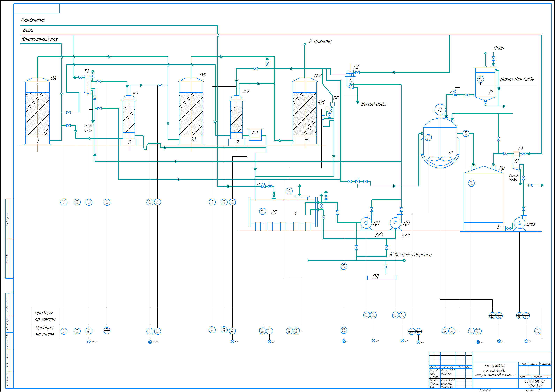
Task: Click the 'Приборы на щите' row header
Action: click(45, 331)
